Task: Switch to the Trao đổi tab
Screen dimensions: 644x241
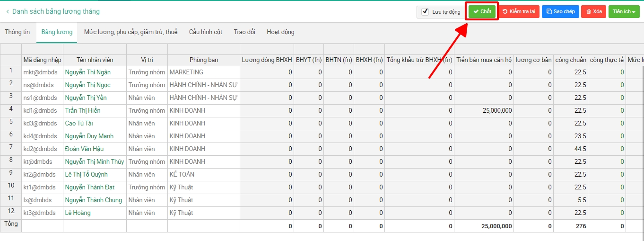Action: click(x=244, y=32)
